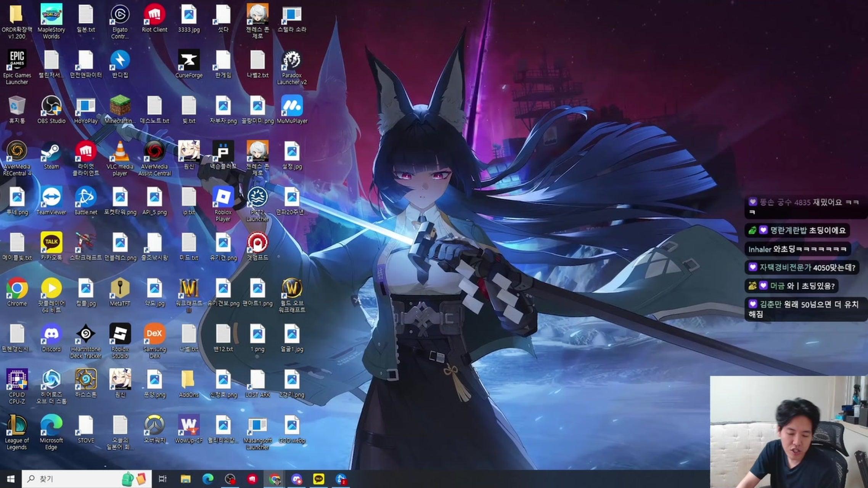This screenshot has height=488, width=868.
Task: Select the Epic Games Launcher icon
Action: pyautogui.click(x=17, y=61)
